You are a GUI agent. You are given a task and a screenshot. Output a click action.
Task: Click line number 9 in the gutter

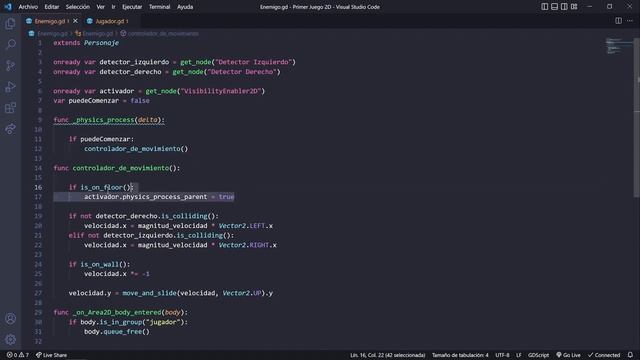[40, 120]
